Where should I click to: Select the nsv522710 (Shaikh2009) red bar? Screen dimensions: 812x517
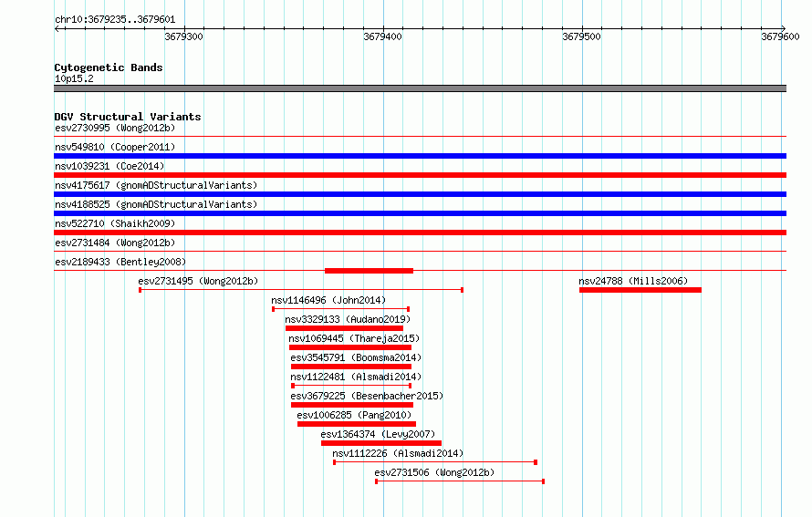(420, 233)
